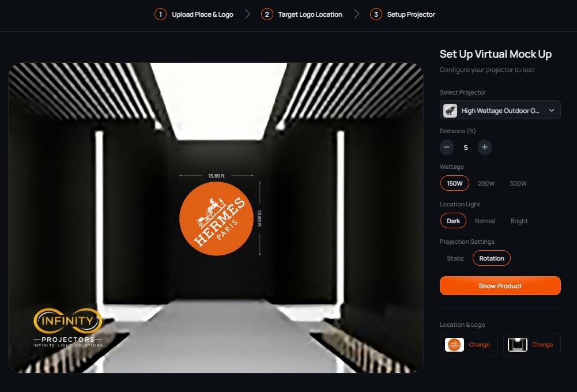Decrease distance with the minus button
Screen dimensions: 577x392
pyautogui.click(x=446, y=147)
